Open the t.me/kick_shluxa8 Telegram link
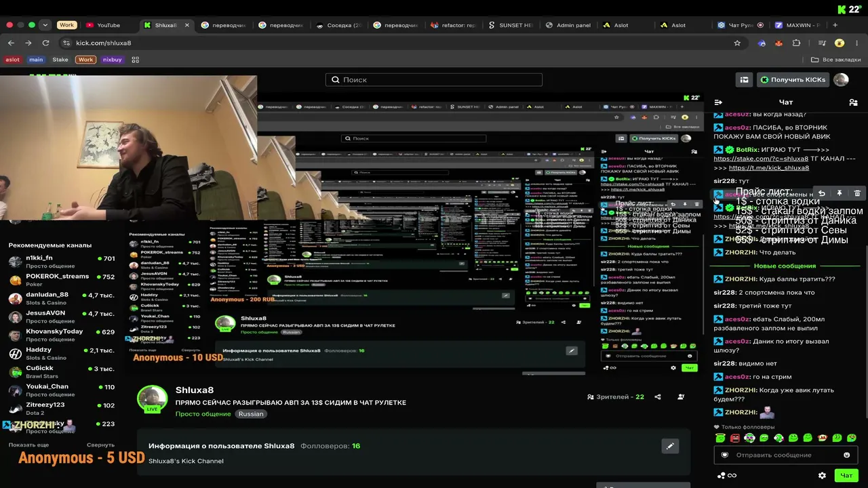Image resolution: width=868 pixels, height=488 pixels. click(769, 168)
